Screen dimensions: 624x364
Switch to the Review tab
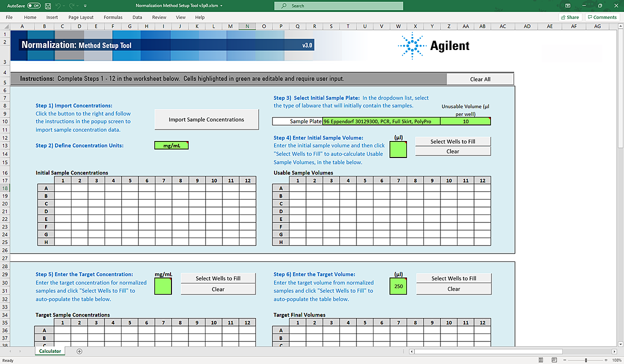[159, 17]
